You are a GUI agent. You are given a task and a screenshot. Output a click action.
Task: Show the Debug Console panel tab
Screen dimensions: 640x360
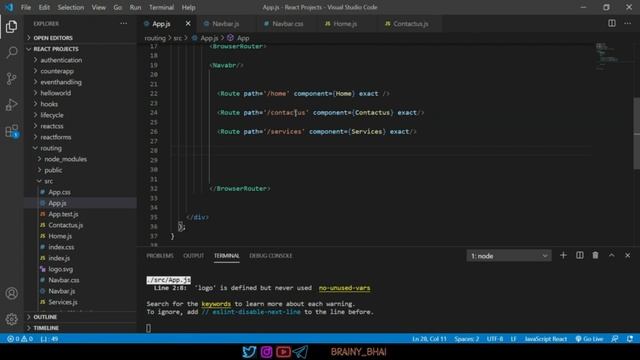(271, 256)
